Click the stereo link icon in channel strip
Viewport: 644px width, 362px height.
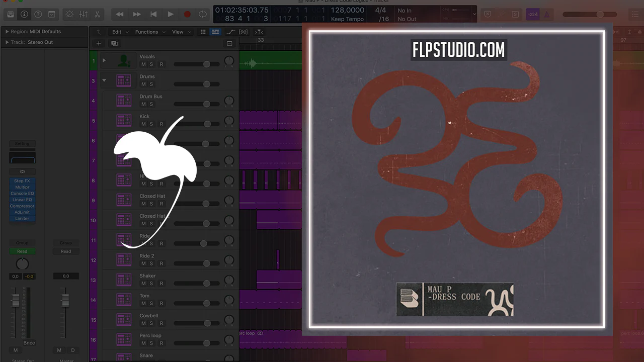click(22, 171)
